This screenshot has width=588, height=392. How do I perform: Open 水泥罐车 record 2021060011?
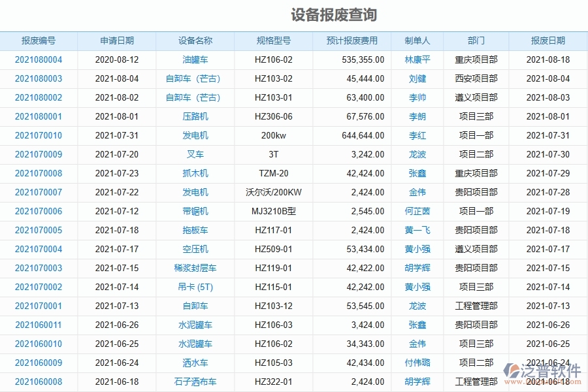coord(194,325)
